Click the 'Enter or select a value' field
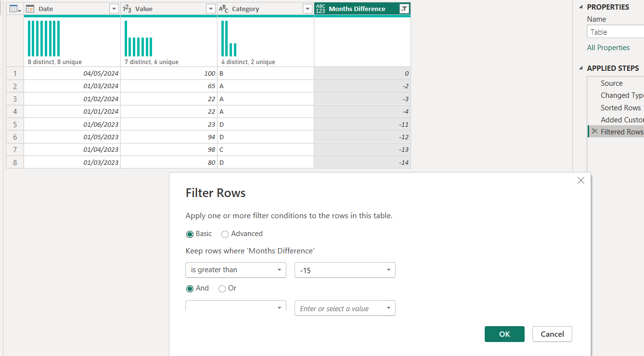Viewport: 644px width, 356px height. point(345,308)
